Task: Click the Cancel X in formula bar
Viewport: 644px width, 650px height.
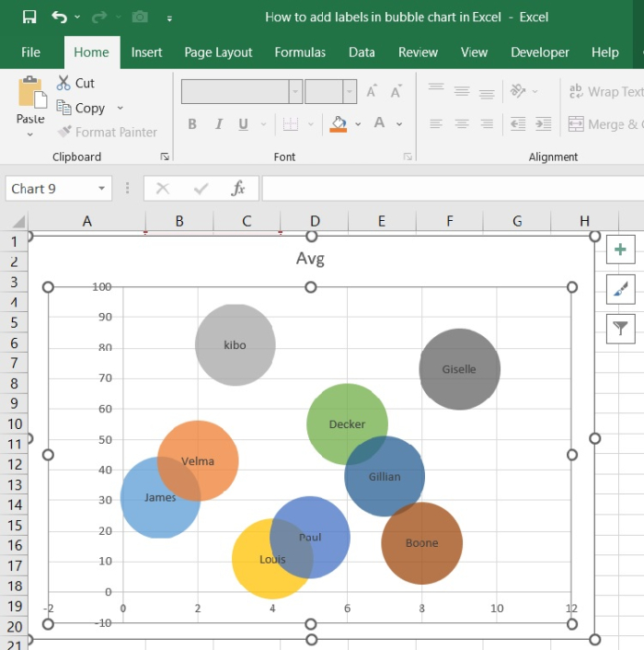Action: [162, 189]
